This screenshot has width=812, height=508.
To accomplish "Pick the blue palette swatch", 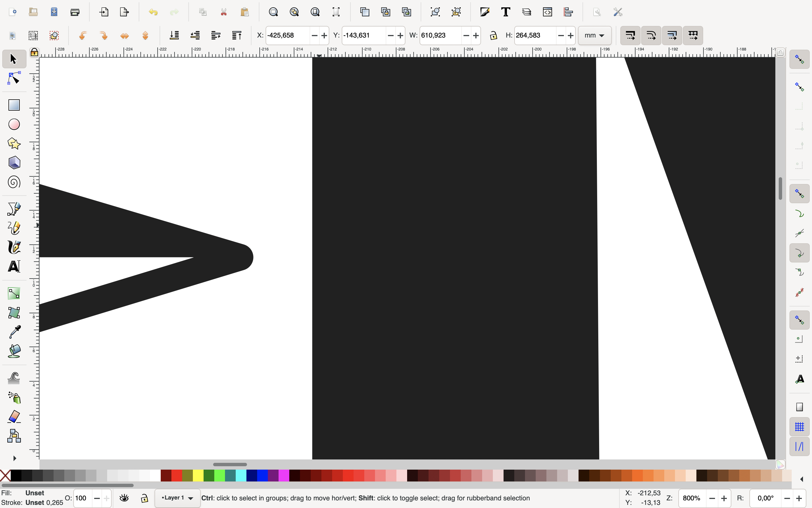I will (262, 476).
